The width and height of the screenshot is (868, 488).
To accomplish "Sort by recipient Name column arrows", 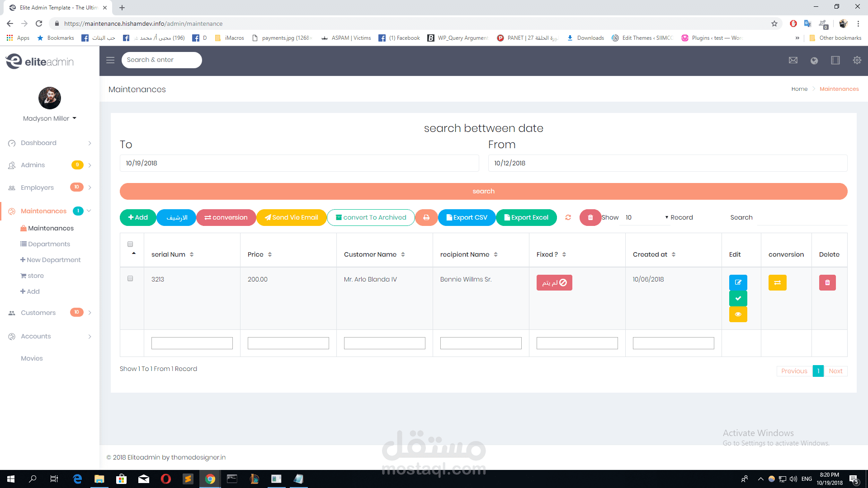I will pos(495,254).
